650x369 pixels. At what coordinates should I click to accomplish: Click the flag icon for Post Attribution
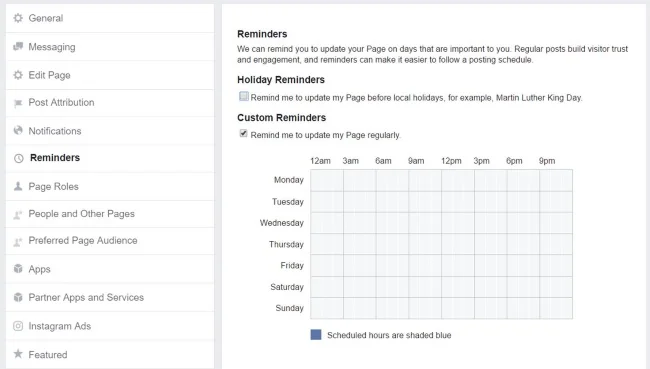[18, 103]
